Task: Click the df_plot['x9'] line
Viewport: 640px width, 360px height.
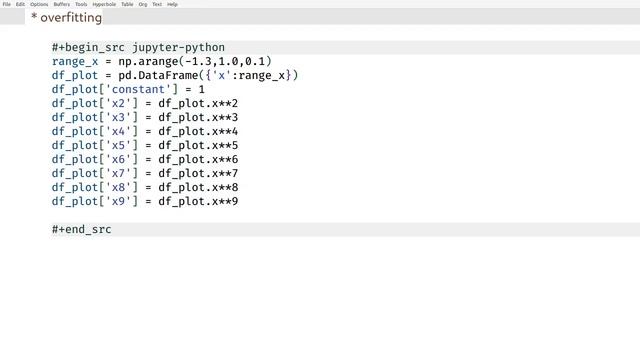Action: 144,202
